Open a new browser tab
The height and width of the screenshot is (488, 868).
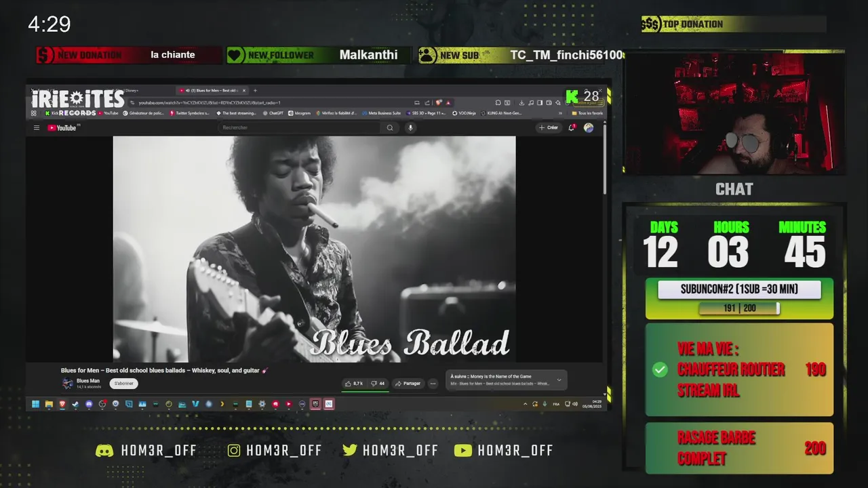[255, 90]
